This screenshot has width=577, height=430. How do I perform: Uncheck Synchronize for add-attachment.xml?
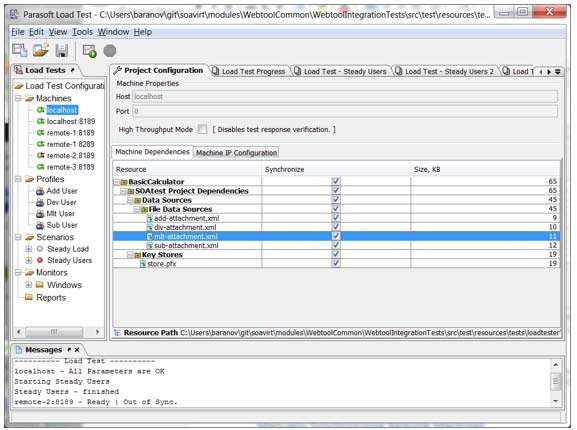click(x=336, y=218)
